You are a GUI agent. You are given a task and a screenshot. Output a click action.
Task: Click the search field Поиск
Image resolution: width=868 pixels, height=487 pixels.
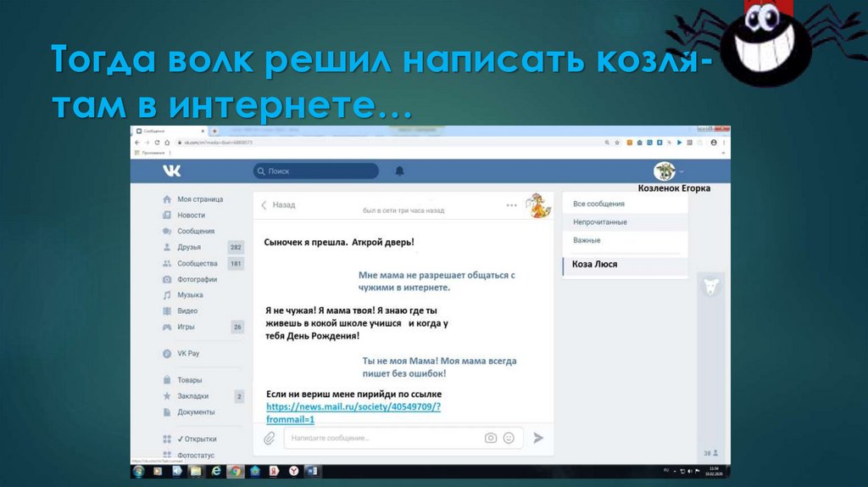[316, 171]
